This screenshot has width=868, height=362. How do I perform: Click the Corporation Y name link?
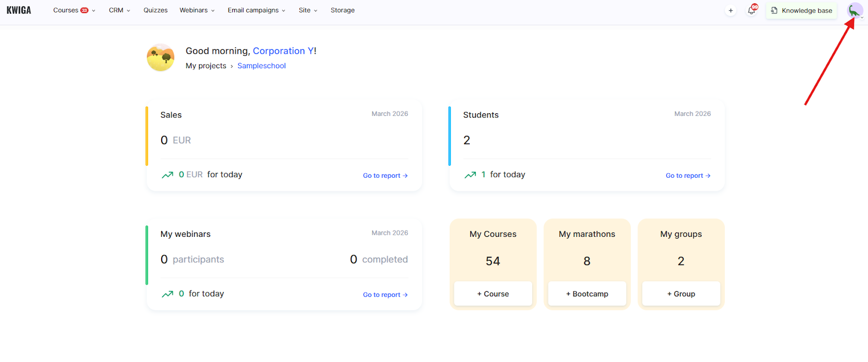(283, 51)
